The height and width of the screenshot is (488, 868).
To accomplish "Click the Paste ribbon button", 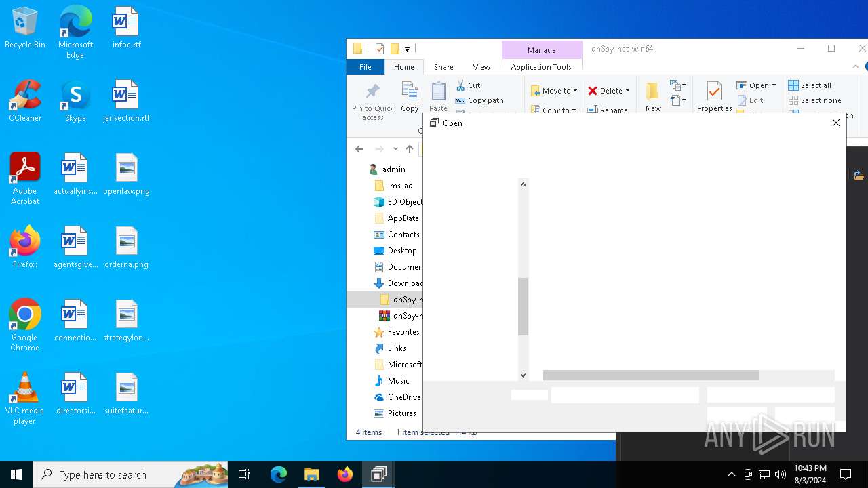I will point(438,97).
